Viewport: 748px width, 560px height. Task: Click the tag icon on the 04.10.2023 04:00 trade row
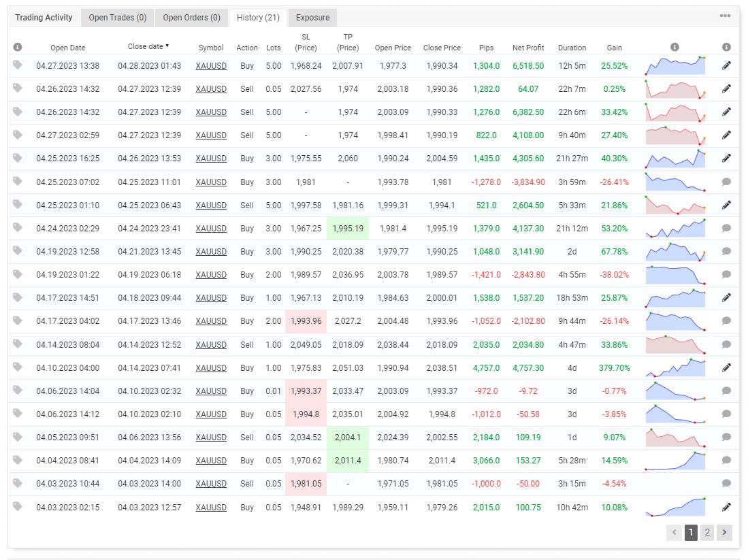click(x=18, y=367)
